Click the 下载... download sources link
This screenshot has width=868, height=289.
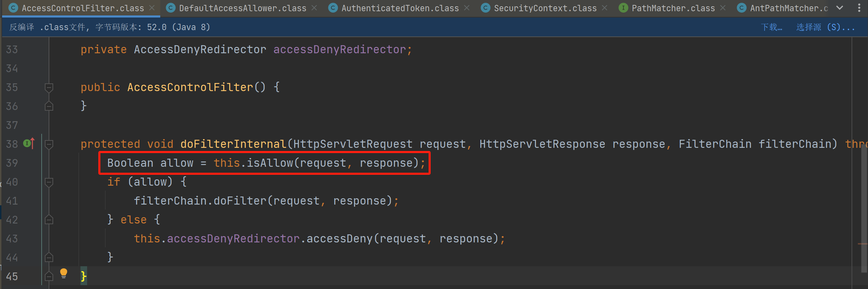pyautogui.click(x=771, y=27)
